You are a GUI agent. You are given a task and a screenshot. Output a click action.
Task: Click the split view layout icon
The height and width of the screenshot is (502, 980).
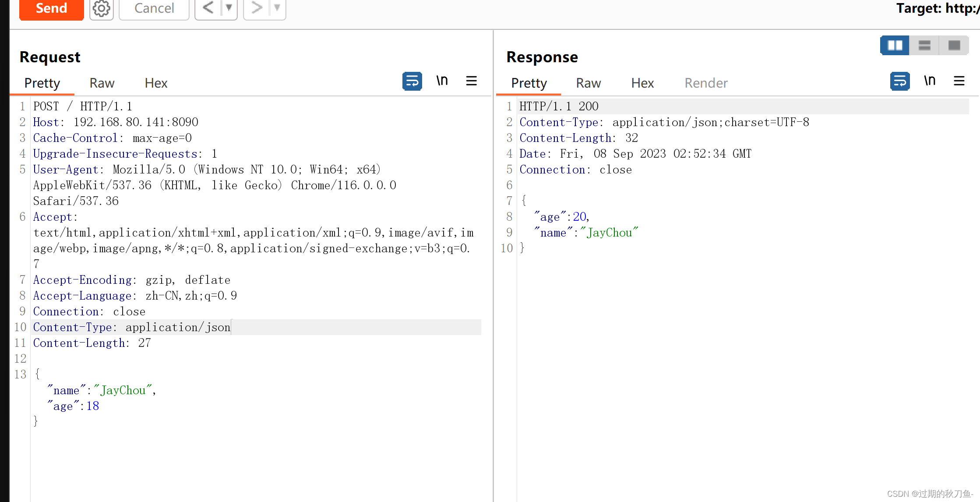[894, 45]
